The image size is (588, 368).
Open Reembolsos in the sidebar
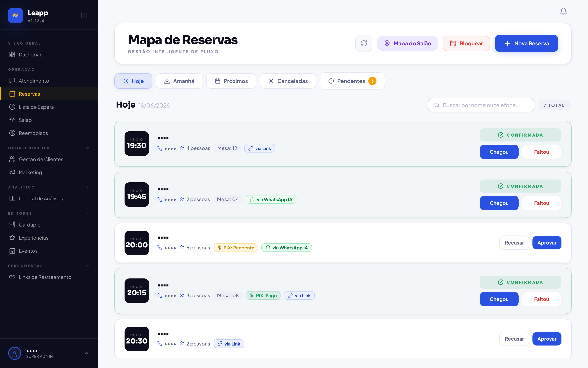coord(49,133)
